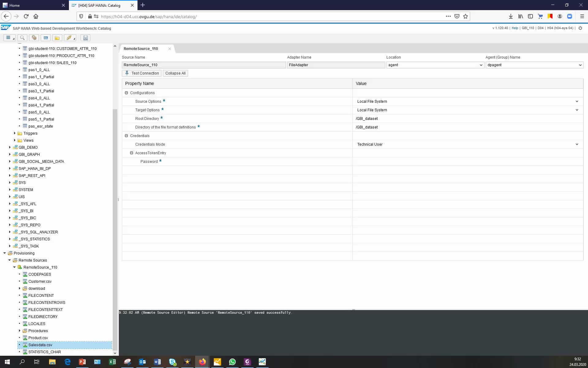Viewport: 588px width, 368px height.
Task: Open settings gear icon in toolbar
Action: pyautogui.click(x=34, y=38)
